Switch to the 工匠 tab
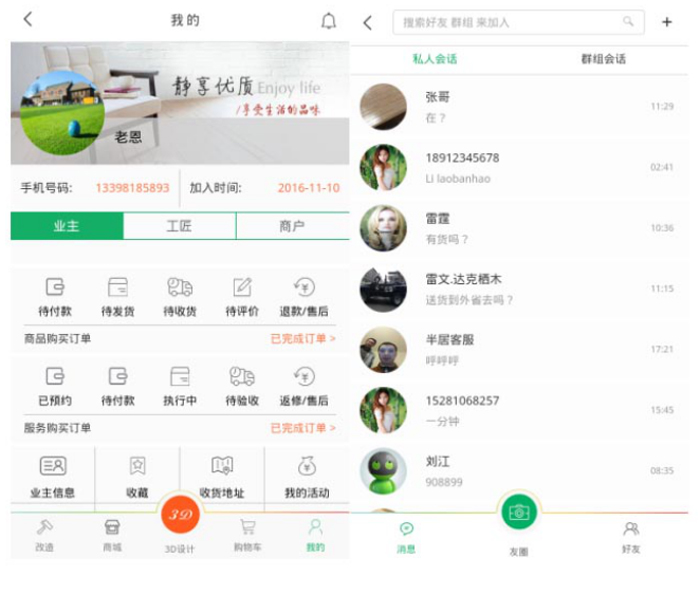The height and width of the screenshot is (595, 700). 179,227
